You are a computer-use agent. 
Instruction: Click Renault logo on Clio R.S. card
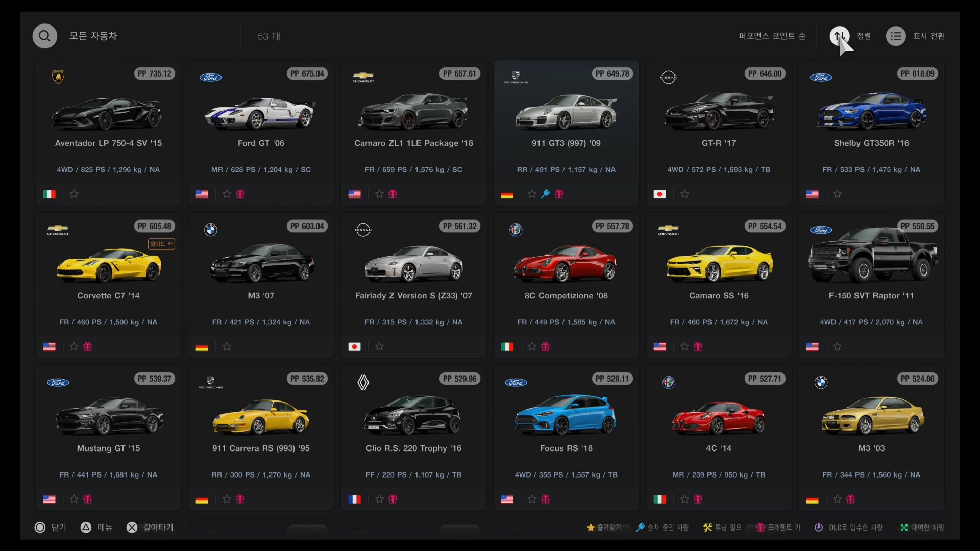(x=363, y=382)
